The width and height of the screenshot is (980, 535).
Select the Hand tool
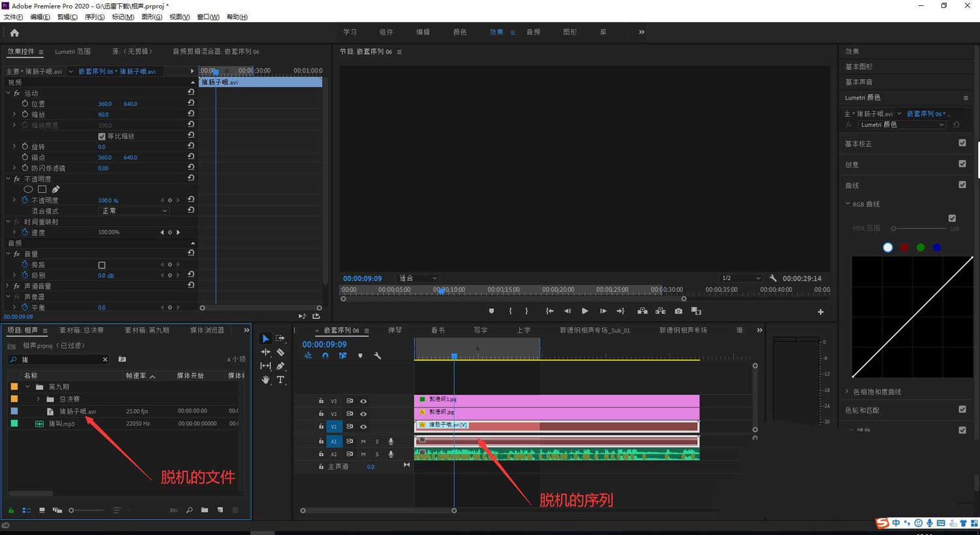[265, 380]
